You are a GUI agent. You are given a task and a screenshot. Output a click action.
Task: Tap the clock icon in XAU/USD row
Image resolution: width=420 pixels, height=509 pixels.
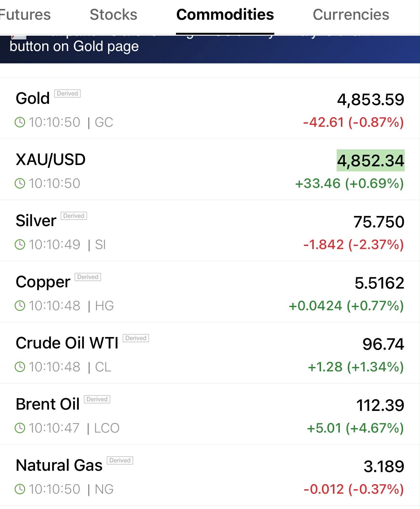pyautogui.click(x=20, y=183)
